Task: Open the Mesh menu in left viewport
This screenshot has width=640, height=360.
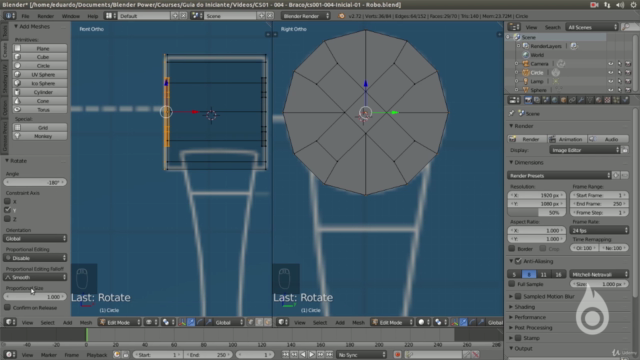Action: coord(86,322)
